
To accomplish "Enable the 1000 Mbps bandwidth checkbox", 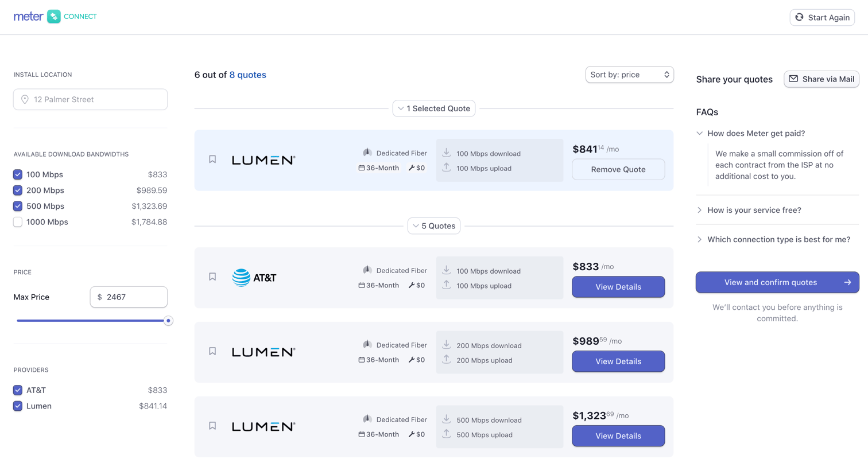I will (18, 222).
